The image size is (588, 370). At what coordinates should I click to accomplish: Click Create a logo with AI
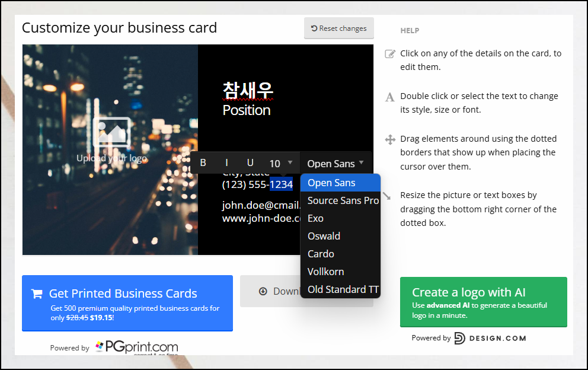(x=483, y=302)
